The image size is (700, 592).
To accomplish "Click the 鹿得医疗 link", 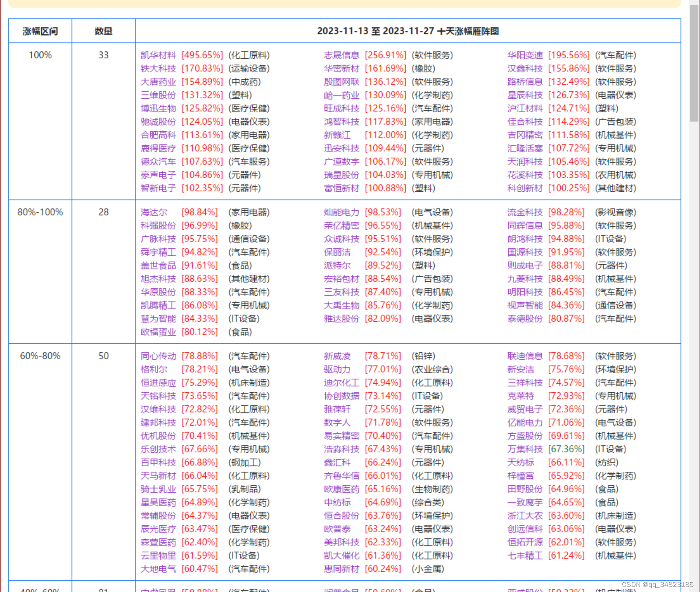I will [x=158, y=148].
